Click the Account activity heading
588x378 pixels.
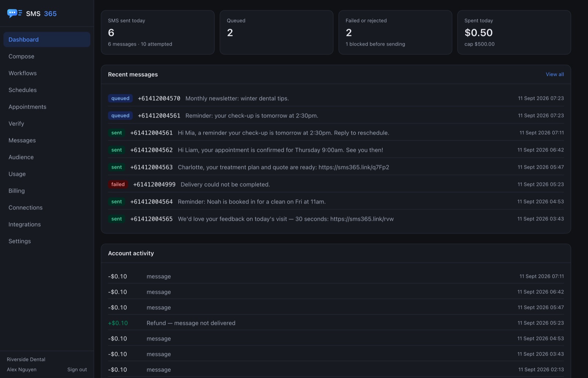tap(131, 253)
